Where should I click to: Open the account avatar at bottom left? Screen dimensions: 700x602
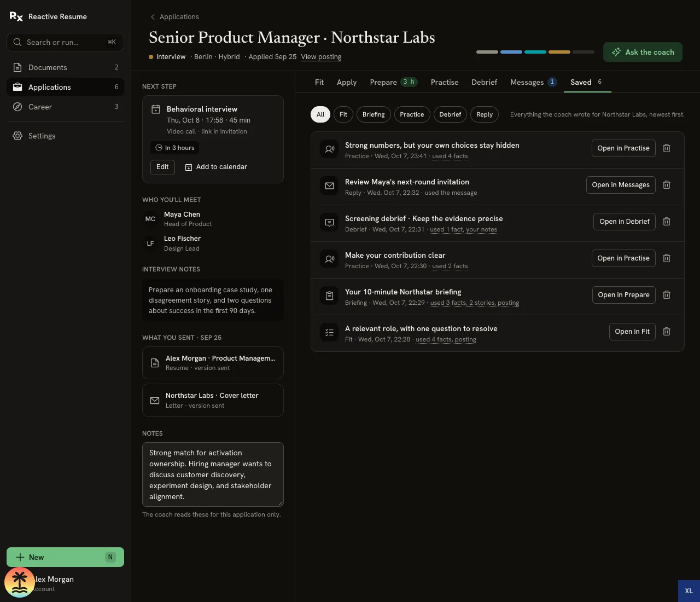(20, 582)
